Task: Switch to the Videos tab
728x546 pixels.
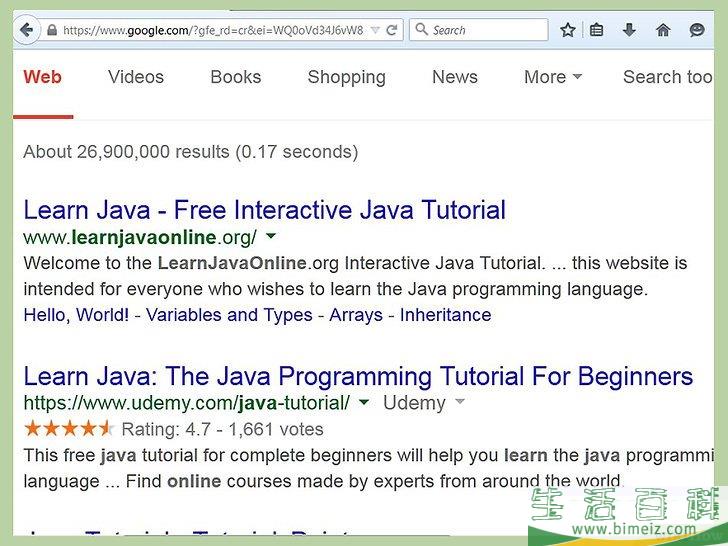Action: point(136,77)
